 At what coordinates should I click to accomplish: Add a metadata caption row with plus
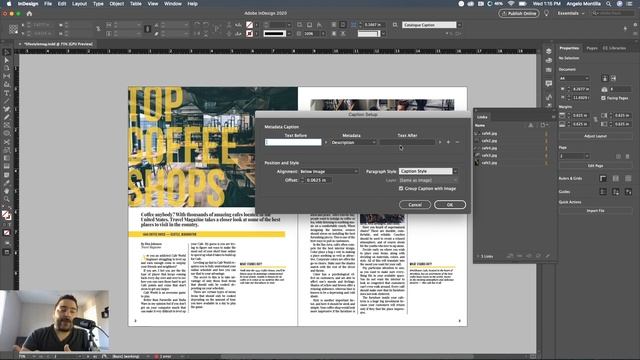tap(448, 142)
